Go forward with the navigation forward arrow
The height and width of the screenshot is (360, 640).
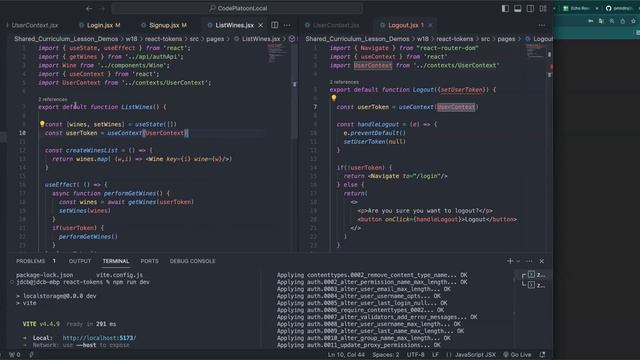[102, 8]
